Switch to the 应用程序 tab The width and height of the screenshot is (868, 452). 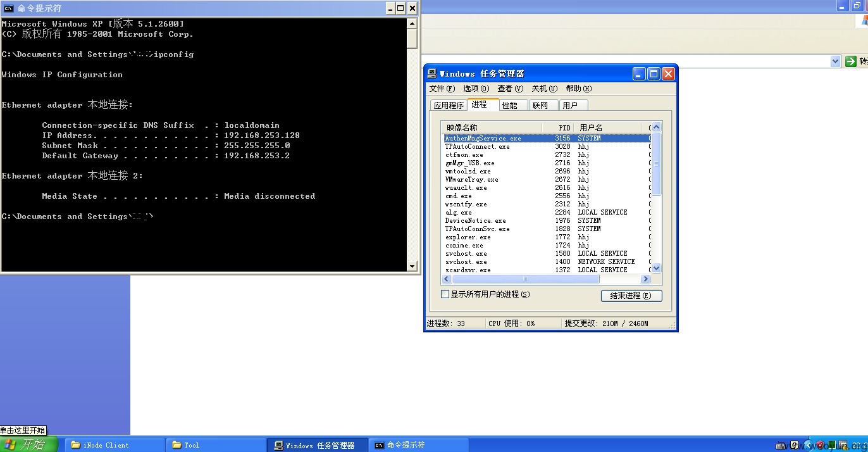(x=449, y=105)
